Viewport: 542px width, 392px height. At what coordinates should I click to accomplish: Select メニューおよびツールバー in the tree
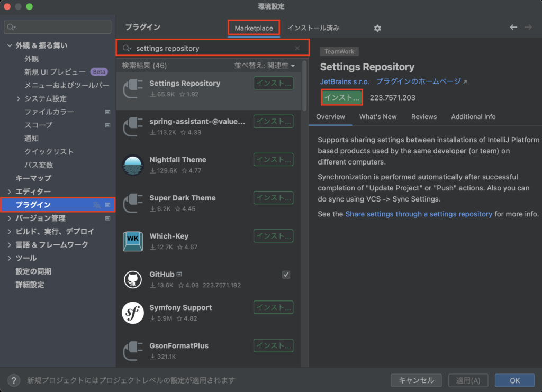coord(67,85)
